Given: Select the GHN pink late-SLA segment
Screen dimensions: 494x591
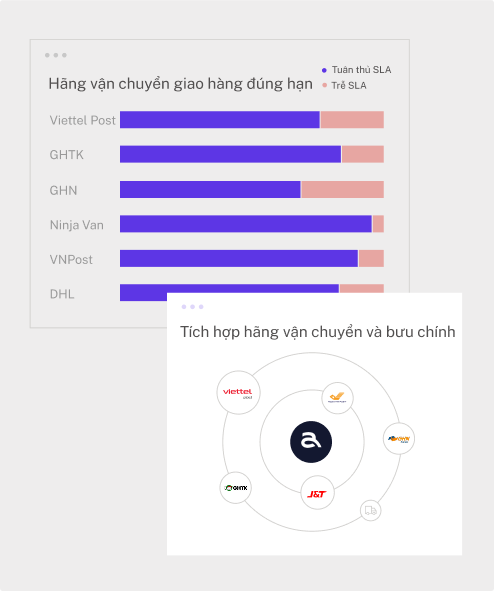Looking at the screenshot, I should pos(343,189).
